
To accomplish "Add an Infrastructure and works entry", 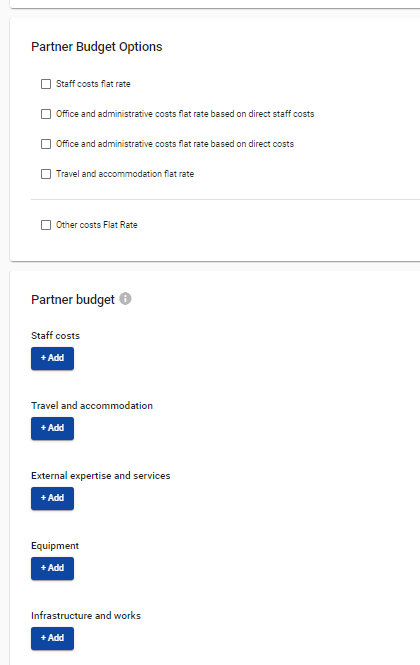I will click(52, 638).
